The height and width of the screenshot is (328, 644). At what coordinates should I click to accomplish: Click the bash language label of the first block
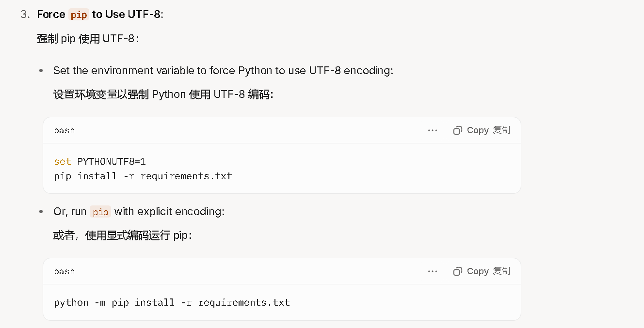pos(64,130)
